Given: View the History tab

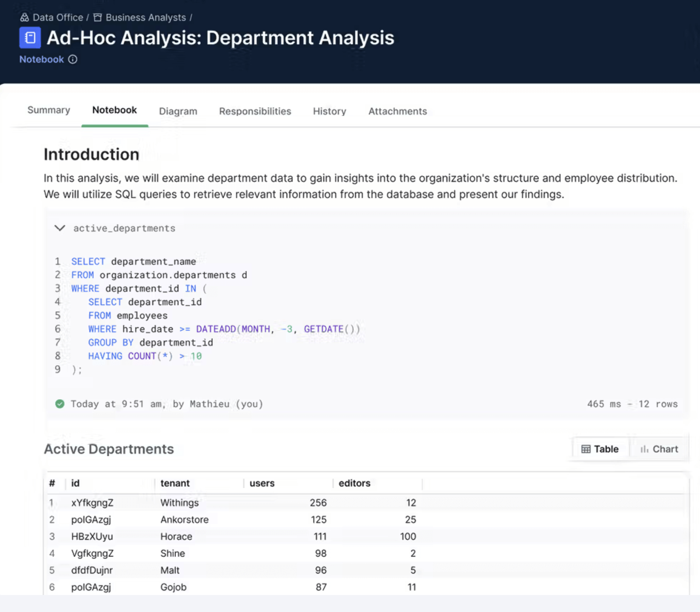Looking at the screenshot, I should [x=329, y=111].
